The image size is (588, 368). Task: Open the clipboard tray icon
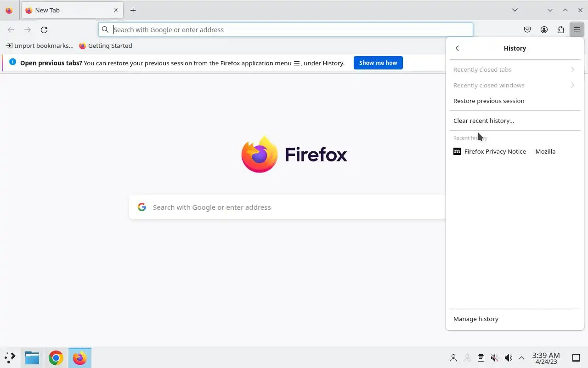coord(481,358)
